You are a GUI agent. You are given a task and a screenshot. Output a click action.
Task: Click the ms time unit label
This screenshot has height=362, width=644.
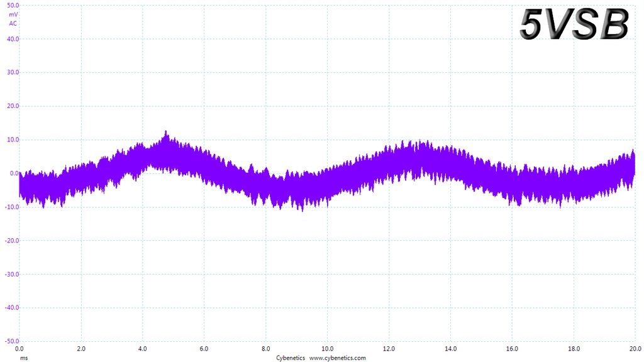25,358
